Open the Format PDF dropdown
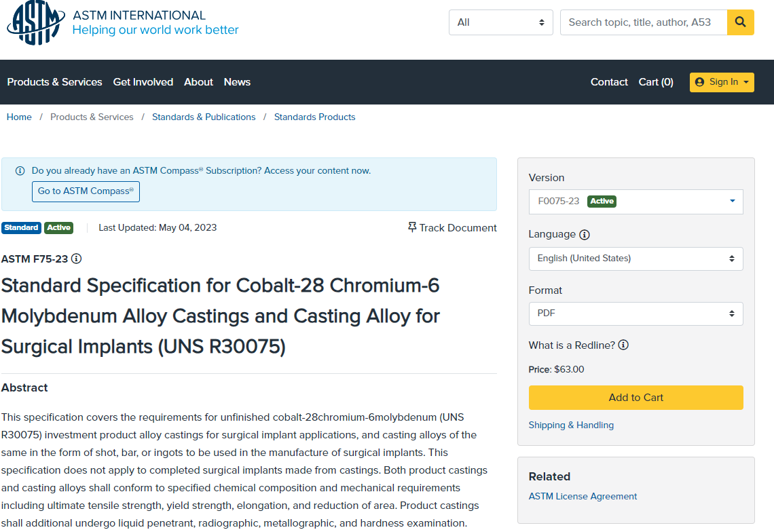The height and width of the screenshot is (532, 774). [635, 313]
